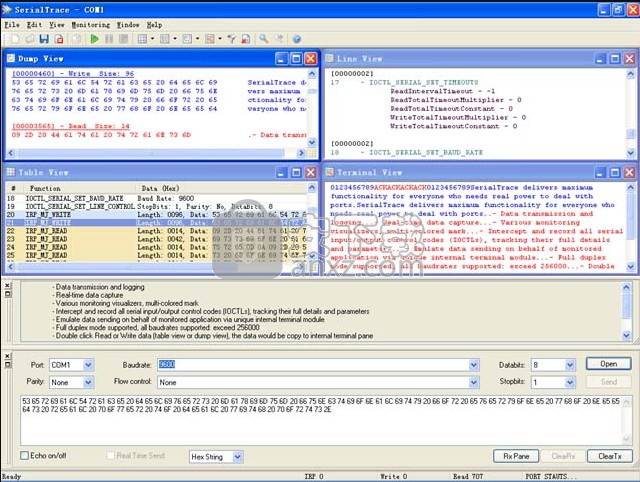Open the dropdown arrow of second view icon
The width and height of the screenshot is (640, 482).
pos(175,39)
